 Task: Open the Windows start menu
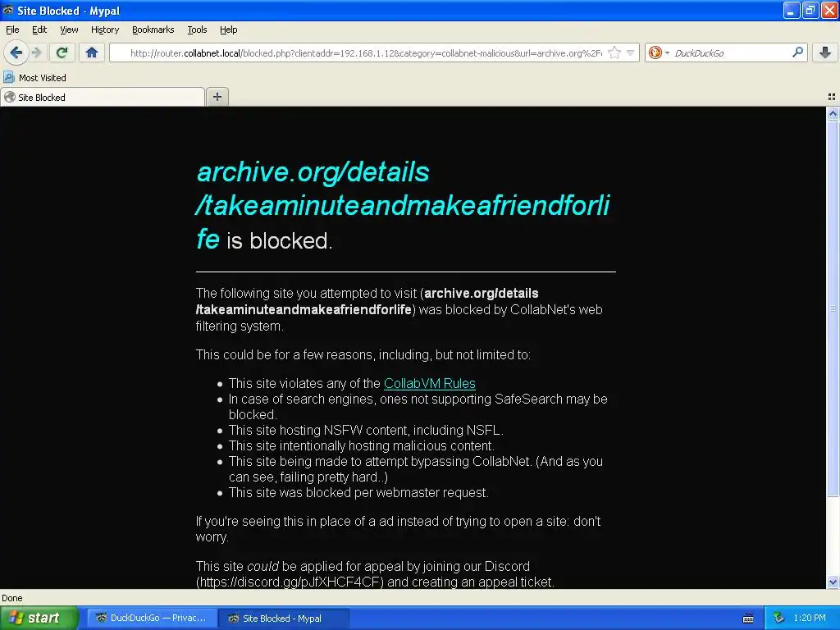[x=38, y=618]
